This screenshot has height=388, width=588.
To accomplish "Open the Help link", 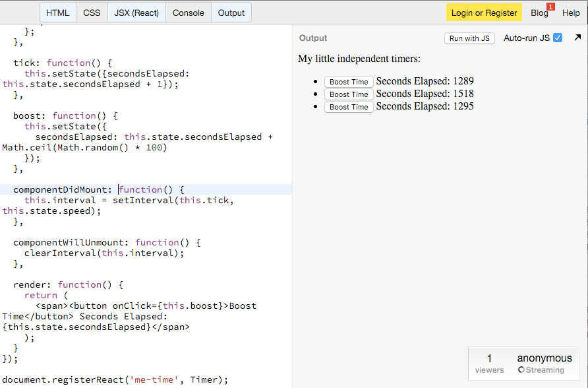I will [571, 13].
